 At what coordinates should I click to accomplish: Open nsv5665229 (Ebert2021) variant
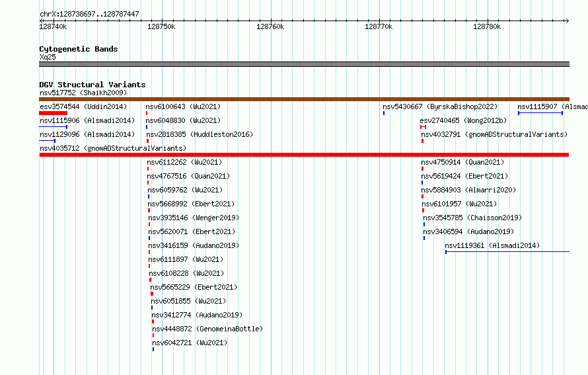pyautogui.click(x=194, y=287)
